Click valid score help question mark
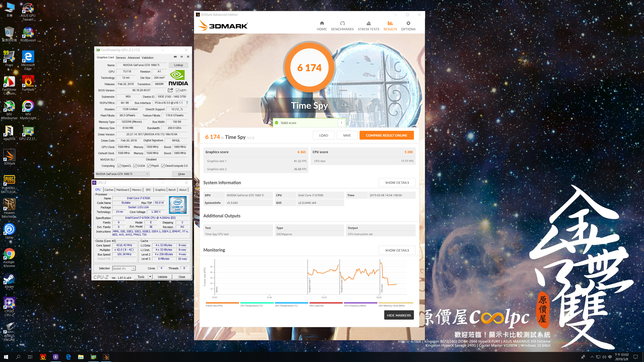 click(341, 123)
